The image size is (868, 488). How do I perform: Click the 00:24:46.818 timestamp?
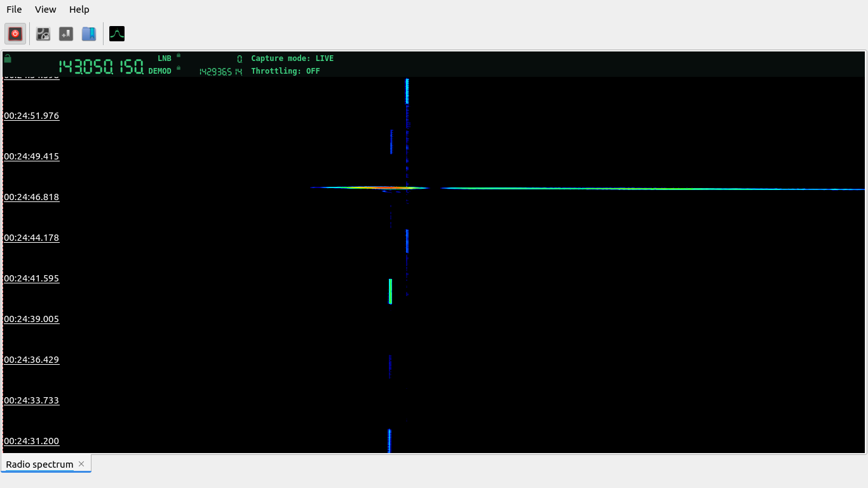(x=31, y=197)
